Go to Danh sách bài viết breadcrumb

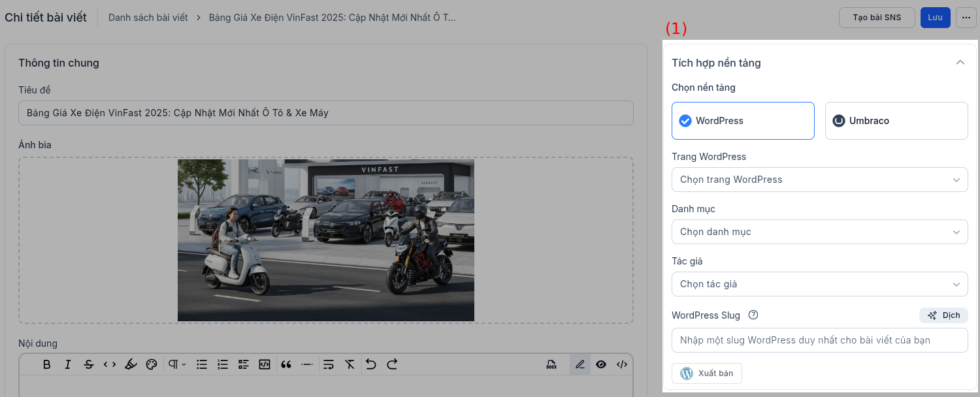tap(148, 18)
